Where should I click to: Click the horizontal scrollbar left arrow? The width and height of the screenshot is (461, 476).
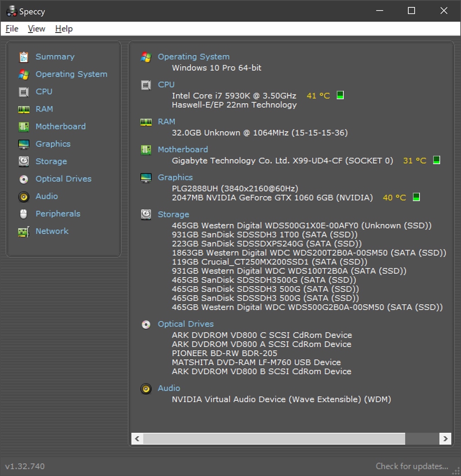tap(137, 439)
